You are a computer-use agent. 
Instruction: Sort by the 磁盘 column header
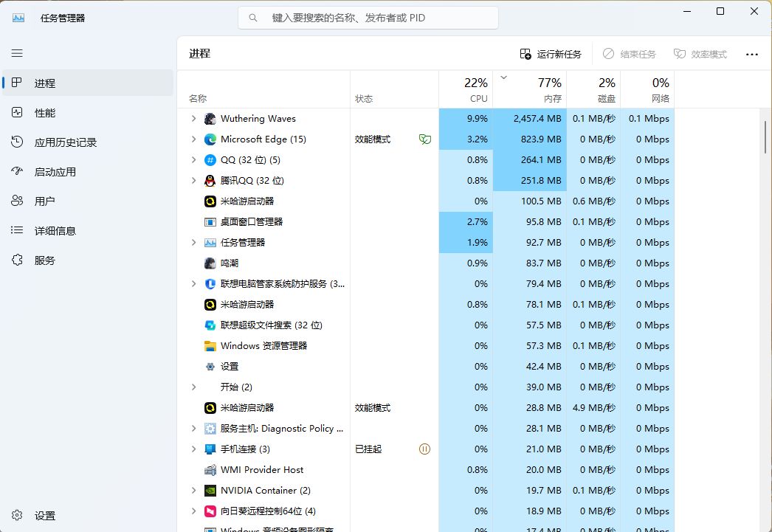[594, 89]
